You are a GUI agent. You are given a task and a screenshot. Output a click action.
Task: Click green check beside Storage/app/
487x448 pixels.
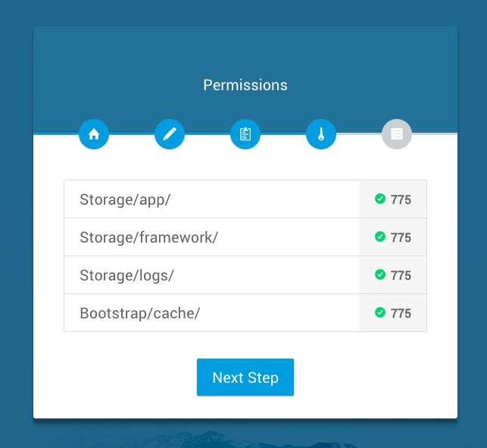coord(380,199)
